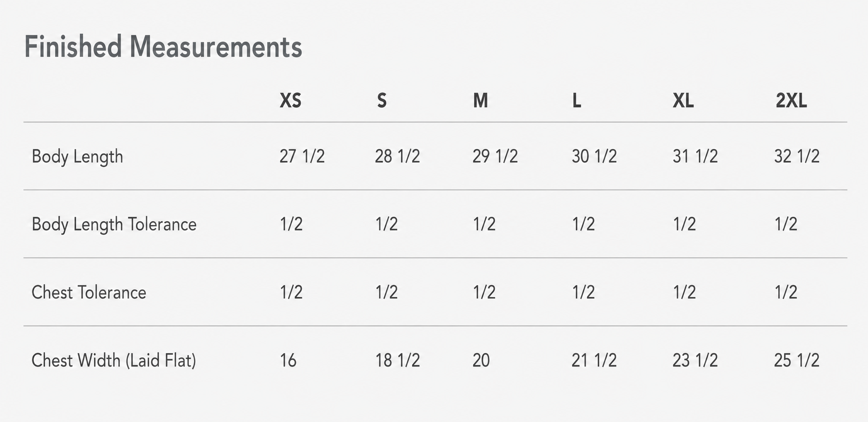Select the 29 1/2 body length cell

pos(495,156)
